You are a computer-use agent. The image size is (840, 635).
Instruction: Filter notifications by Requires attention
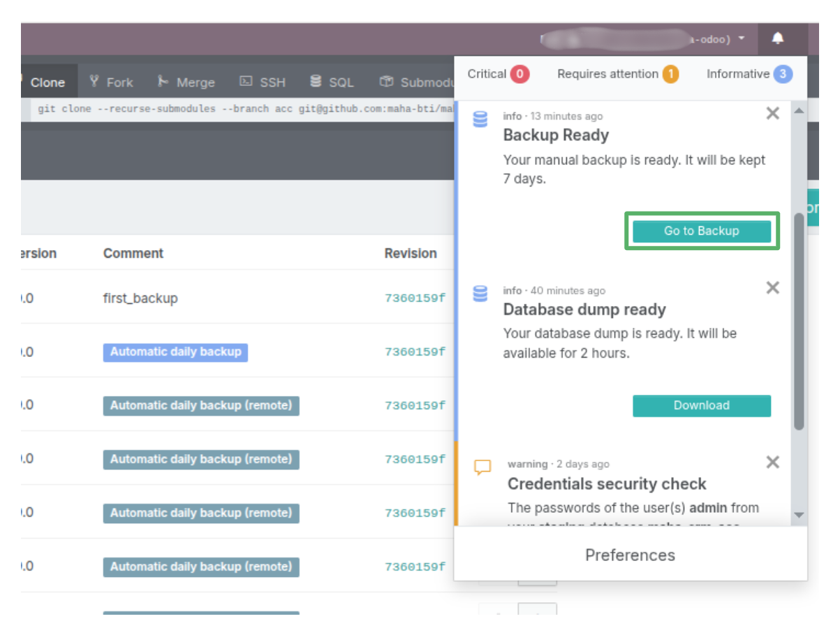pos(617,74)
